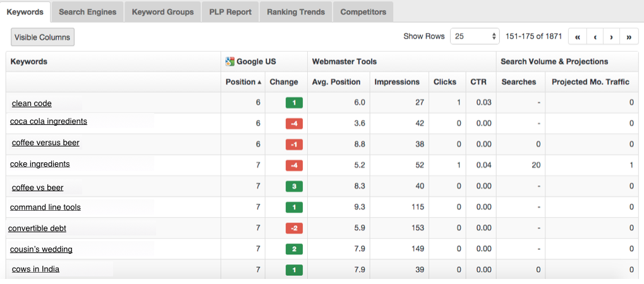Sort by the Avg. Position column header

pyautogui.click(x=336, y=82)
